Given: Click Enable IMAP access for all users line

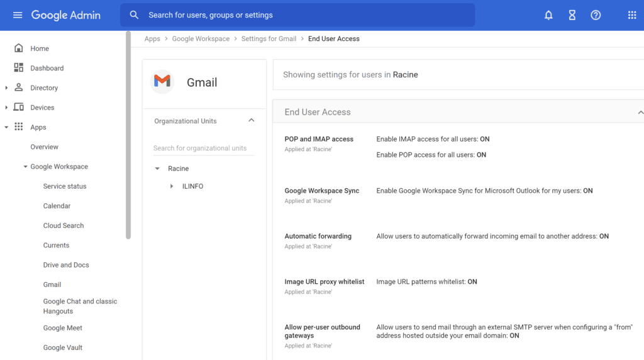Looking at the screenshot, I should 433,139.
